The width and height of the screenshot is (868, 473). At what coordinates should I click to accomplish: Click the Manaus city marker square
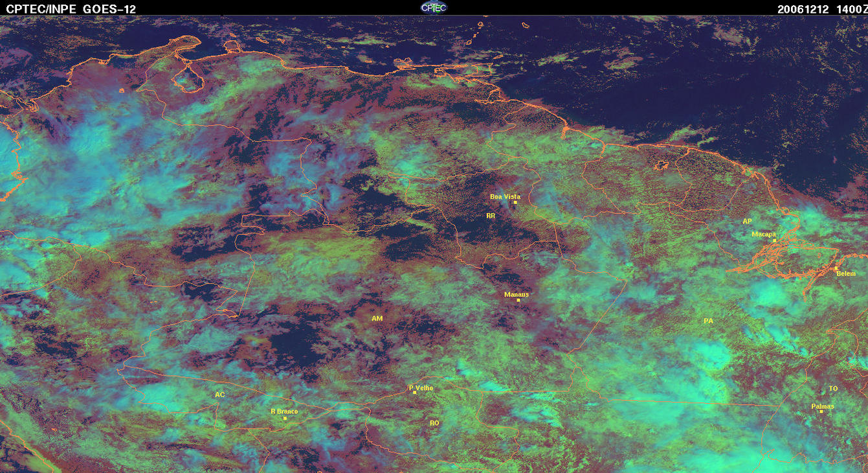click(518, 300)
